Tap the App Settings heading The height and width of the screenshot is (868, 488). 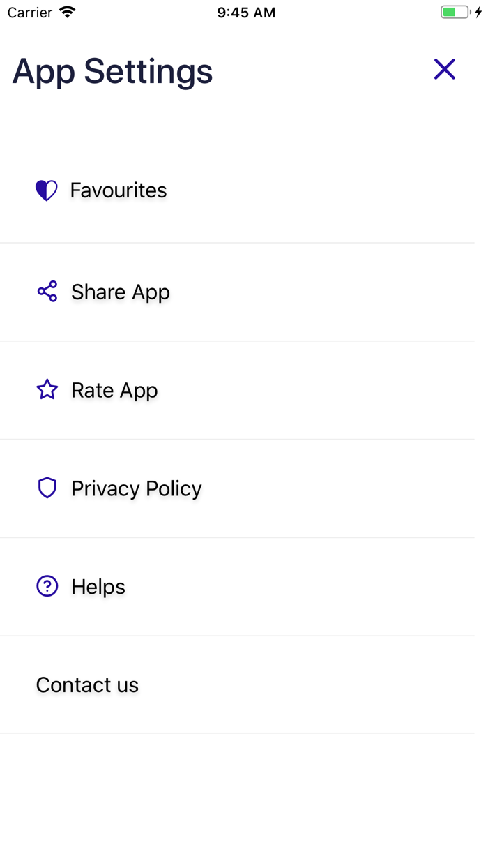pyautogui.click(x=112, y=71)
